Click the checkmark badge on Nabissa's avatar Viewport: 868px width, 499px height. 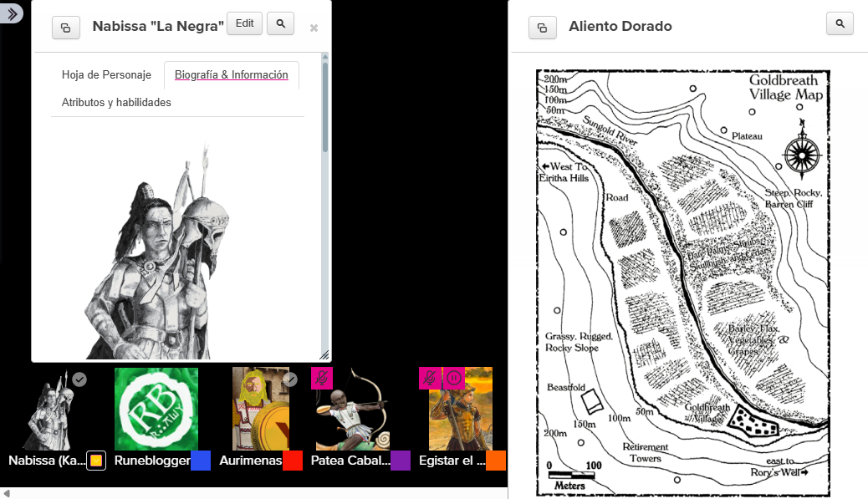tap(79, 379)
